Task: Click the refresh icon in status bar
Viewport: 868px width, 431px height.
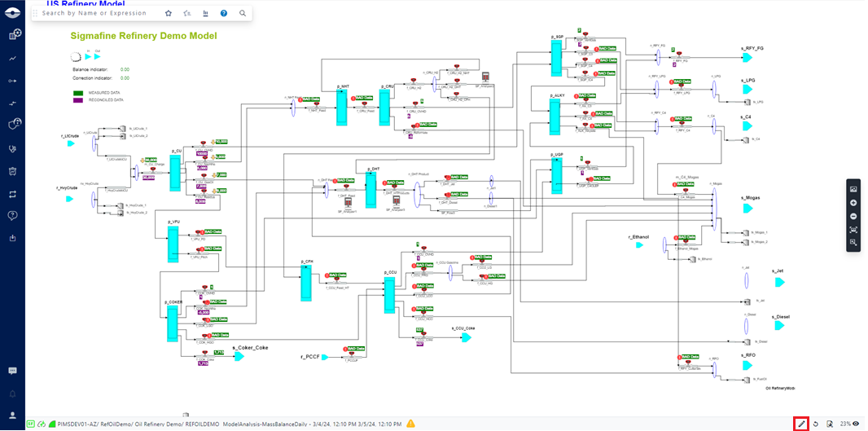Action: pos(816,424)
